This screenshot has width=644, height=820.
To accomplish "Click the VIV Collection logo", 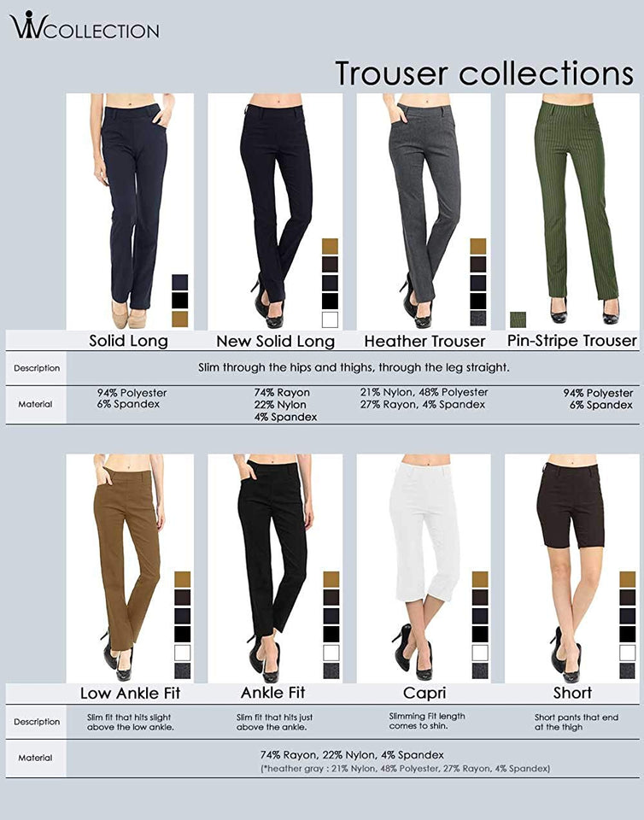I will tap(84, 25).
